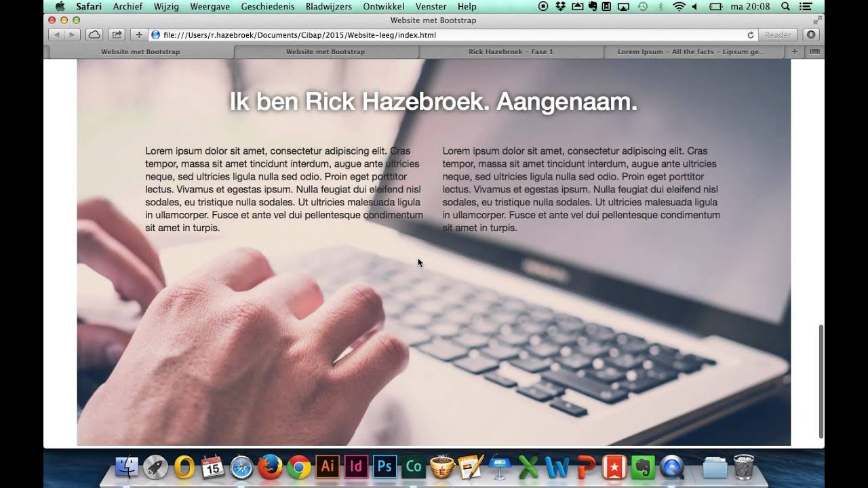
Task: Open the green Co app in the Dock
Action: [414, 466]
